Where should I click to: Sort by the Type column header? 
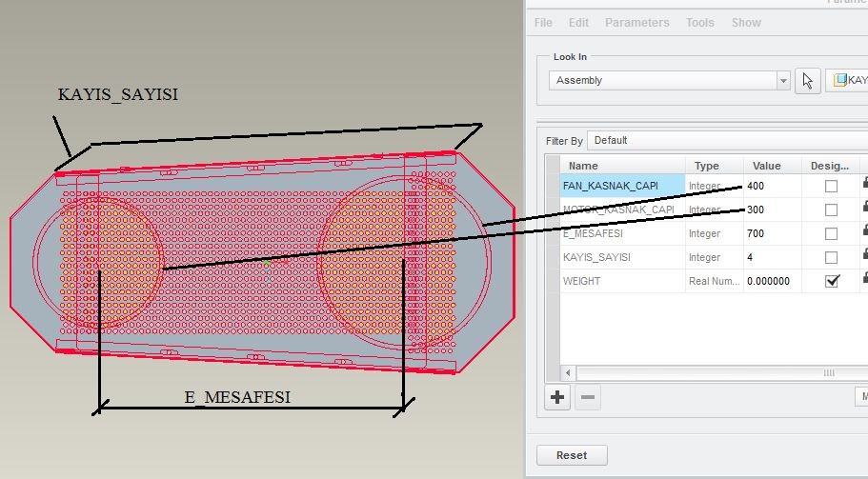[715, 166]
